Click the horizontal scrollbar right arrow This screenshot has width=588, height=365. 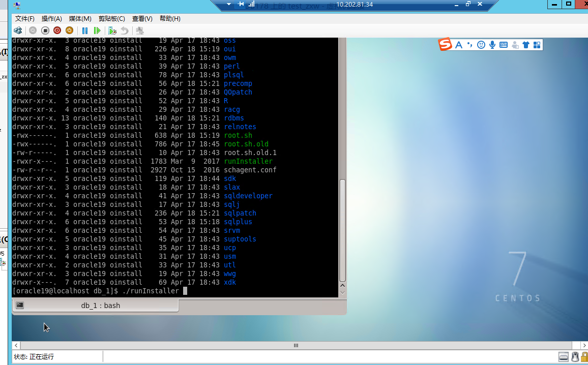pos(584,345)
